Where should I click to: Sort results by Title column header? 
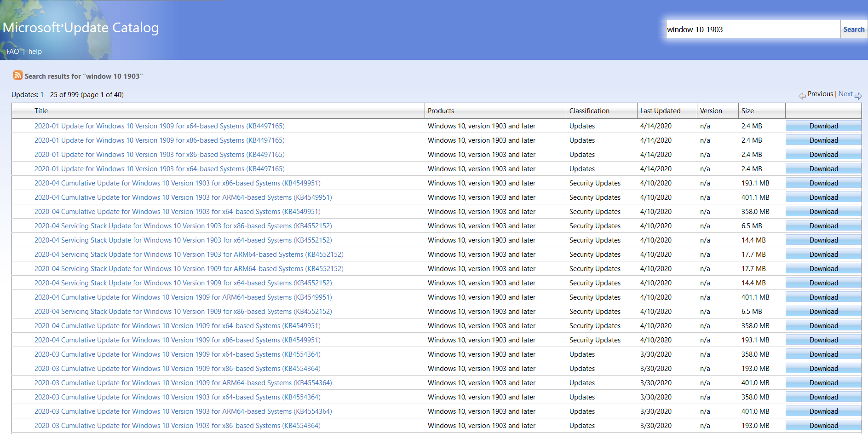point(41,111)
